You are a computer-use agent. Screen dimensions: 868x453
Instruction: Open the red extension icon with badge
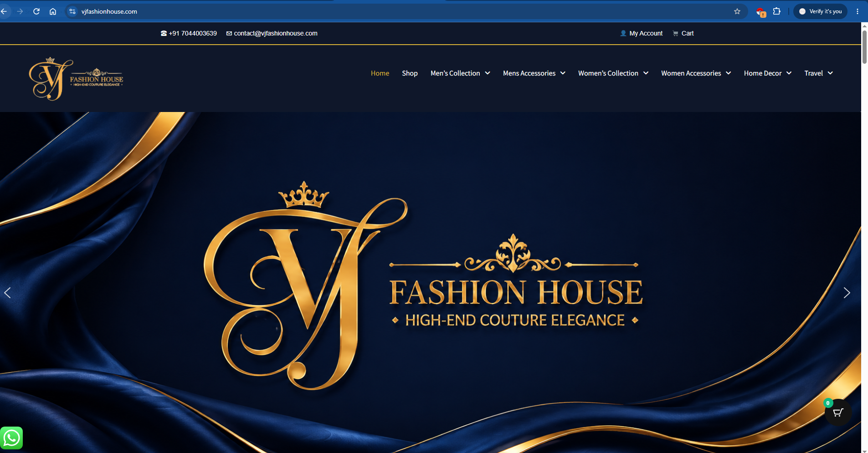pos(760,12)
